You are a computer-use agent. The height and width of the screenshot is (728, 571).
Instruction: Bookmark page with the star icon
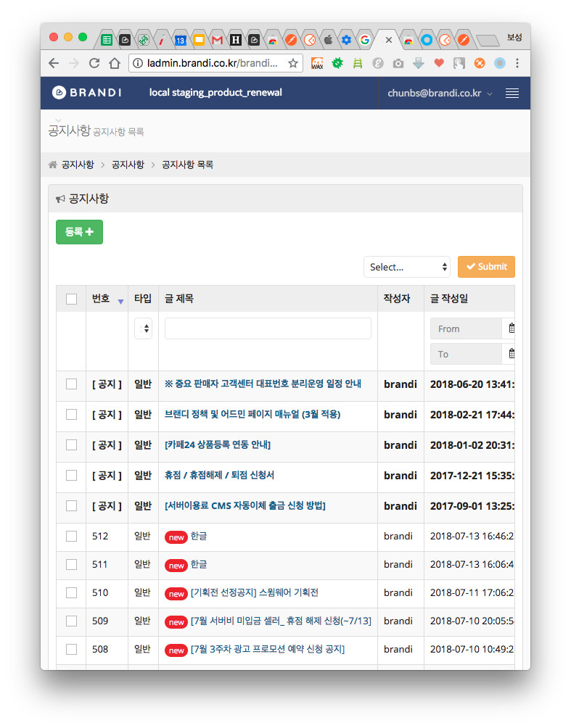coord(293,63)
